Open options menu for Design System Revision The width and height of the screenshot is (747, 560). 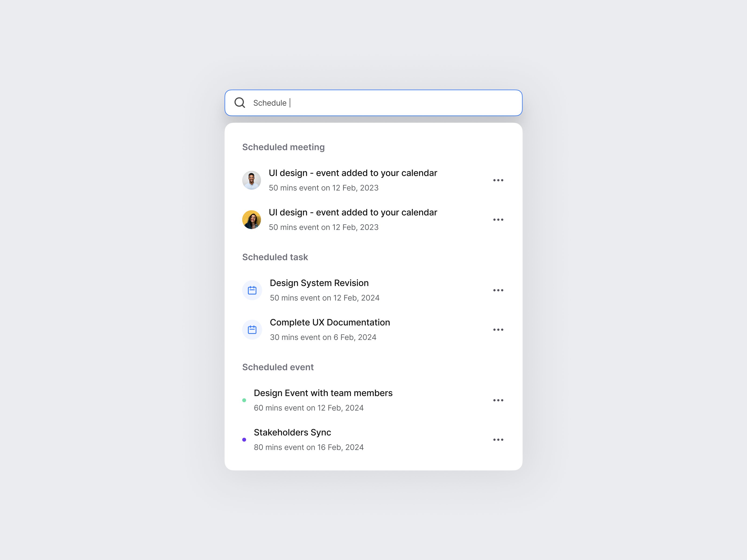498,290
